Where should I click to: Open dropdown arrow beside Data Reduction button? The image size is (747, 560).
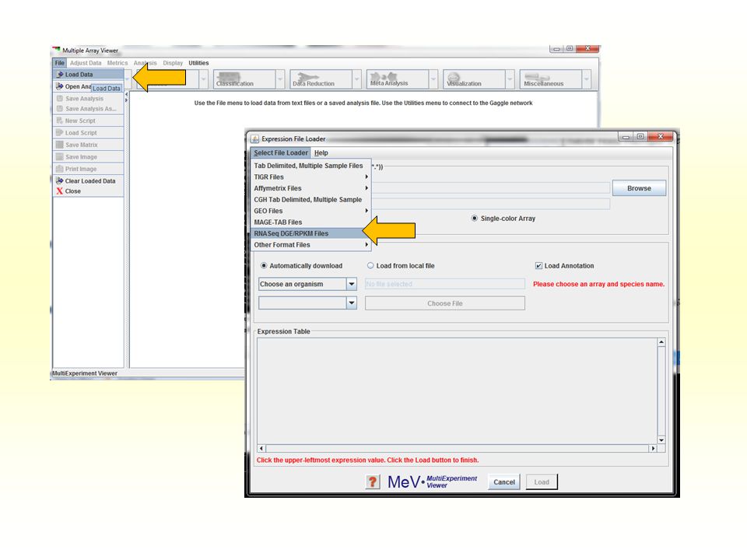point(357,79)
